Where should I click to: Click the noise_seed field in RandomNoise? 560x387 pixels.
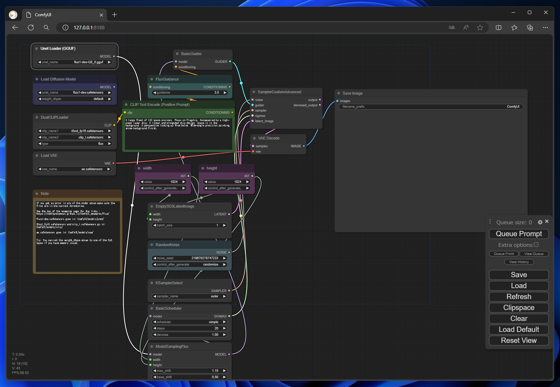(x=190, y=258)
